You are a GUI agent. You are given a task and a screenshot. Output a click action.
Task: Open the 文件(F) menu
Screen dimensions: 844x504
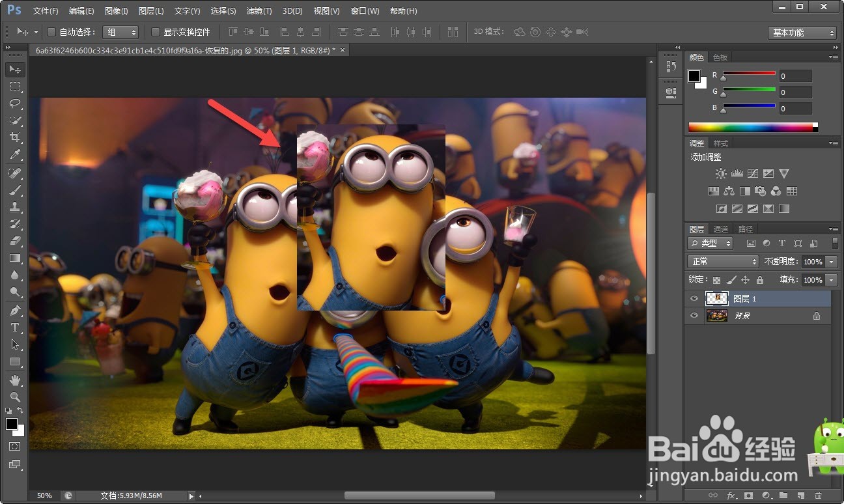pos(46,11)
